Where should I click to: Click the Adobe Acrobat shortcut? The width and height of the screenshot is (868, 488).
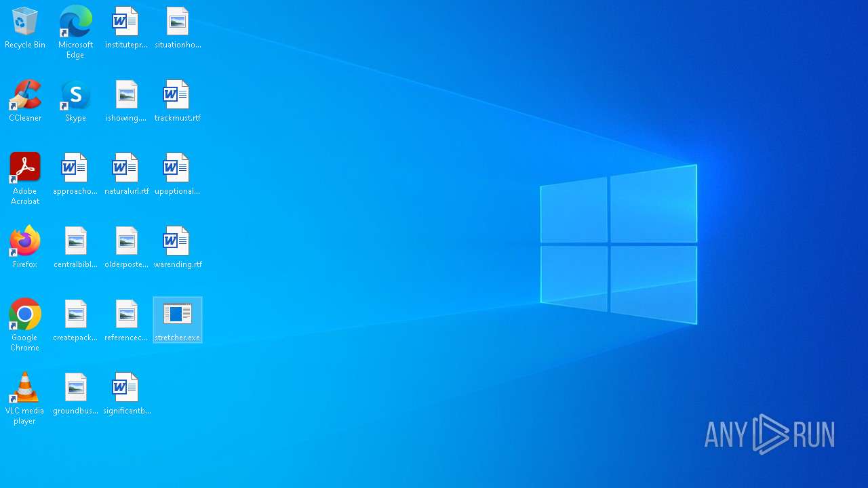click(x=25, y=178)
